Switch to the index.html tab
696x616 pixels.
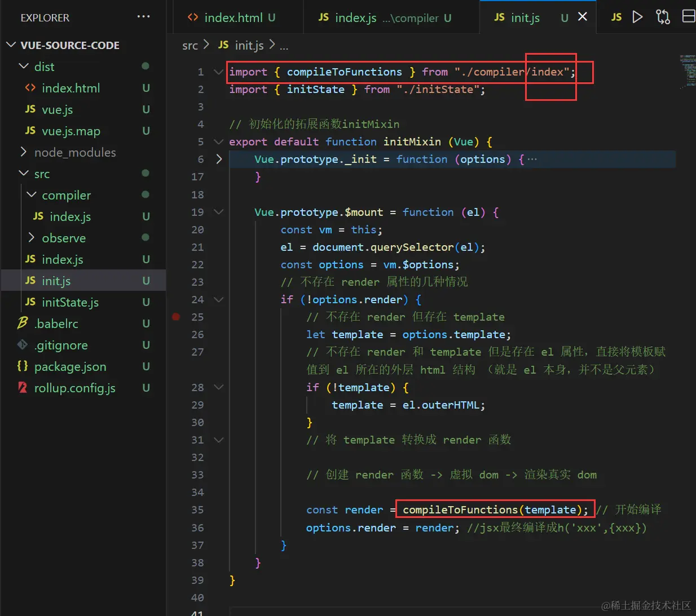237,17
